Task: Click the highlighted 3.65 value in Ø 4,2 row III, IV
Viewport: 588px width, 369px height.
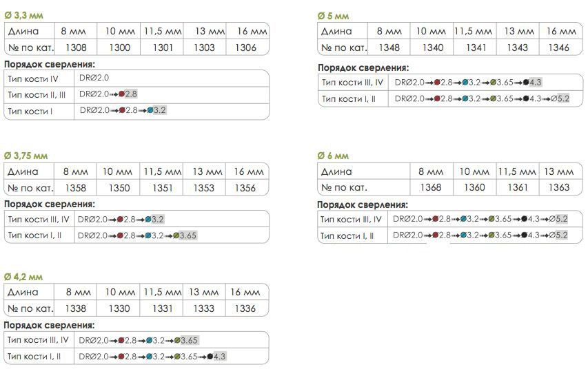Action: point(190,340)
